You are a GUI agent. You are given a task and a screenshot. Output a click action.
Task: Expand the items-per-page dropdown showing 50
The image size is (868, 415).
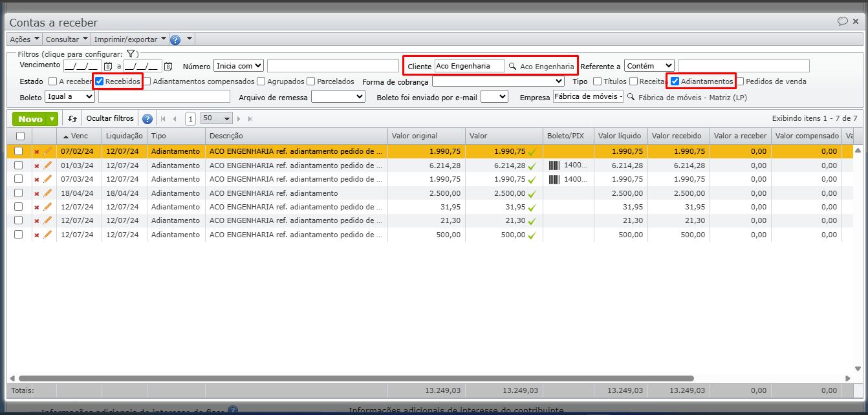tap(217, 119)
